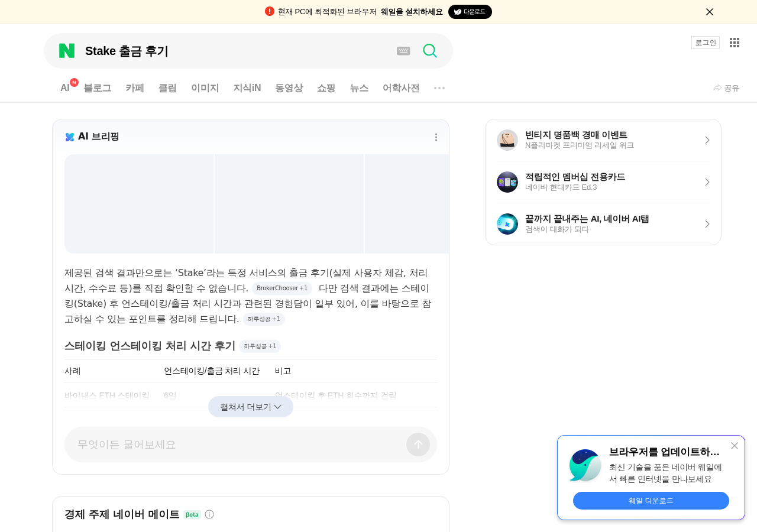Image resolution: width=757 pixels, height=532 pixels.
Task: Switch to the 카페 tab
Action: pos(135,88)
